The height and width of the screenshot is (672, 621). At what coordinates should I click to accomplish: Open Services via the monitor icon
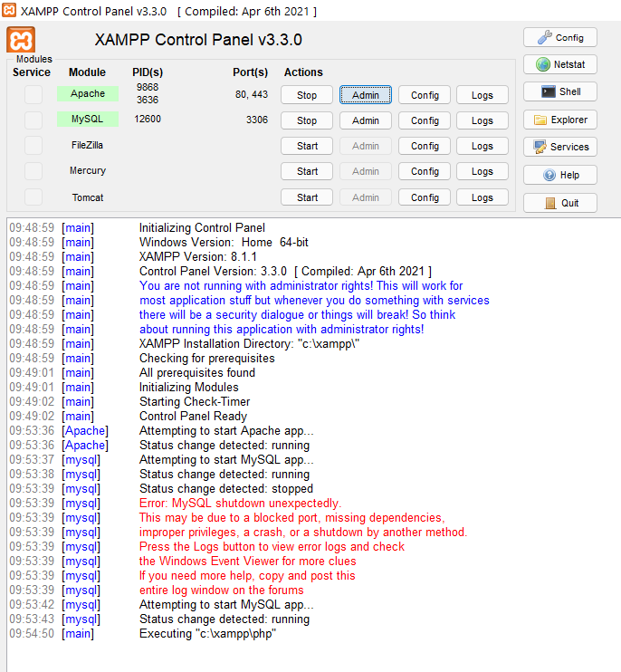(x=559, y=147)
